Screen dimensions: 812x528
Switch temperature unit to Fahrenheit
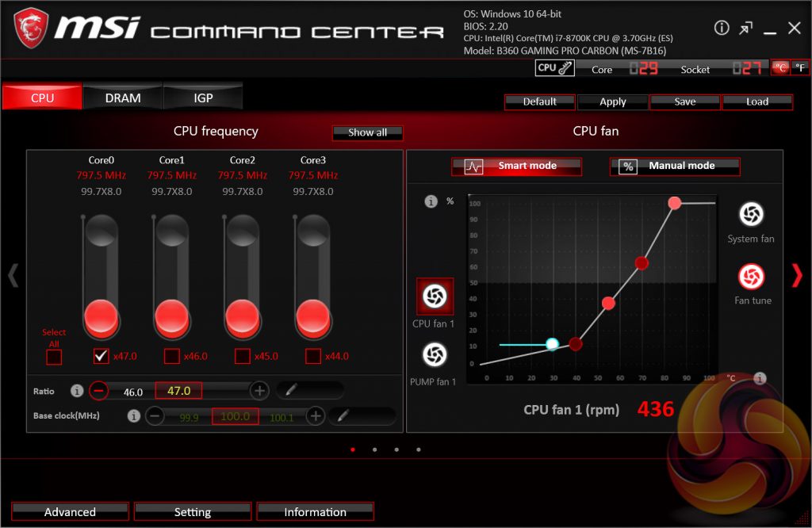tap(800, 68)
